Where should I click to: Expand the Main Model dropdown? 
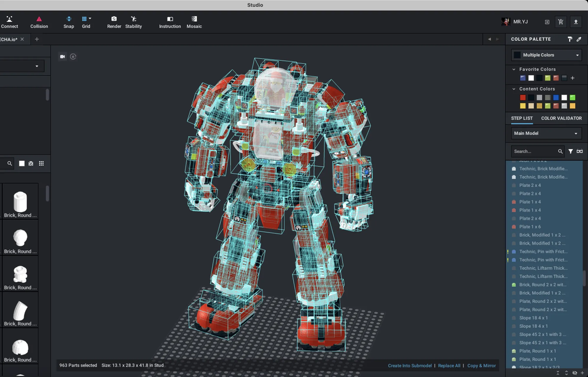pos(546,133)
